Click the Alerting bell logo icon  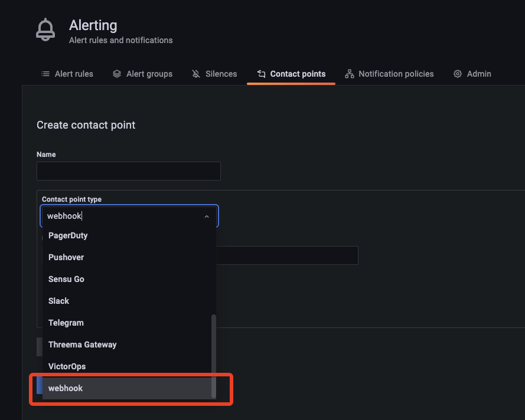coord(45,29)
